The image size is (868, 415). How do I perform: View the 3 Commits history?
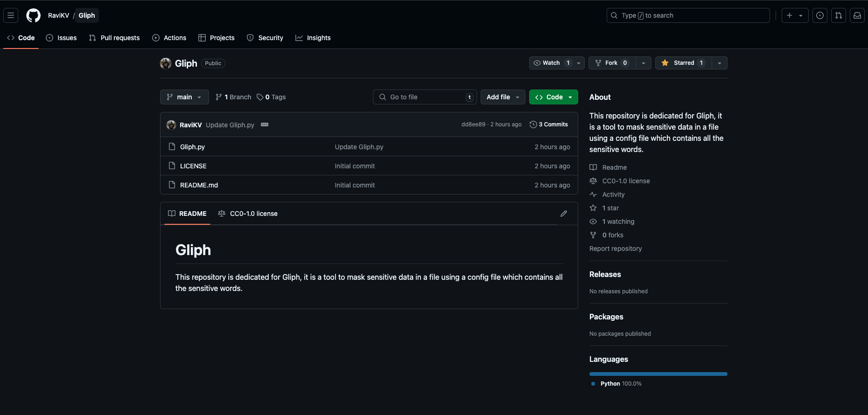pos(549,124)
